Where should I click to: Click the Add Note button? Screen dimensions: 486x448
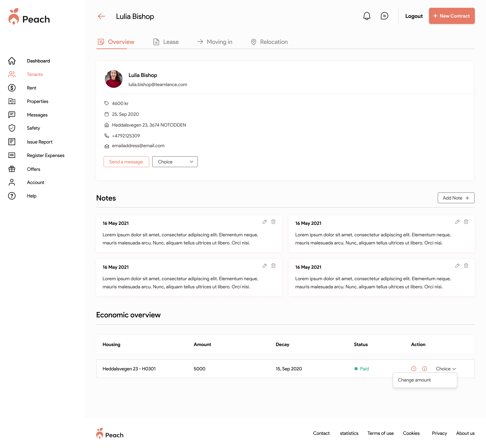456,198
